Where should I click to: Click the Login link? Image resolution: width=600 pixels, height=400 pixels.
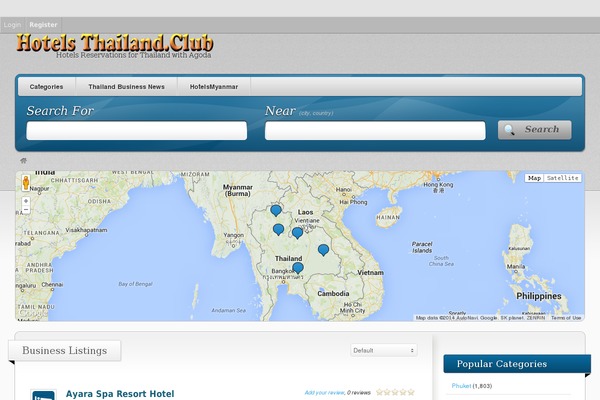pyautogui.click(x=12, y=25)
